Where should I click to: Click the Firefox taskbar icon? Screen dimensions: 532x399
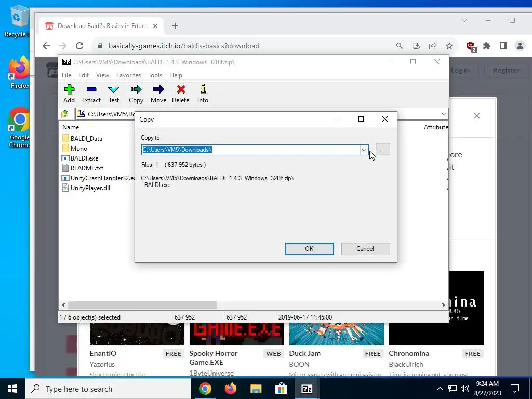[230, 389]
